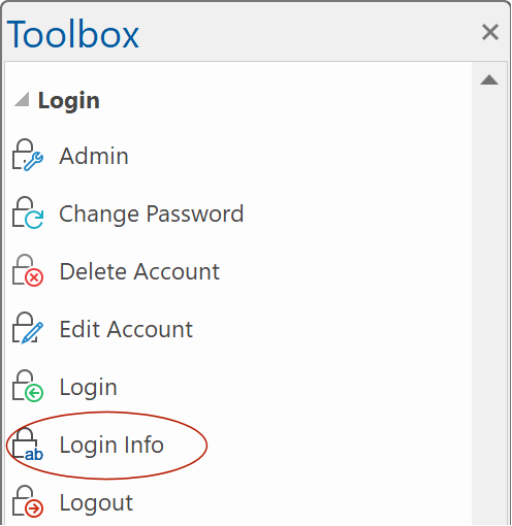The height and width of the screenshot is (526, 512).
Task: Click the Edit Account padlock-pencil icon
Action: pos(28,328)
